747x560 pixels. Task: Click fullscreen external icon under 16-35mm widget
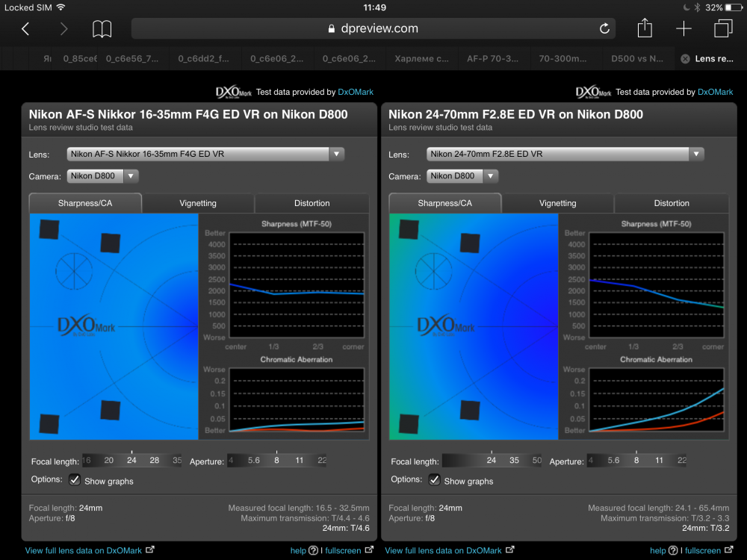(369, 550)
